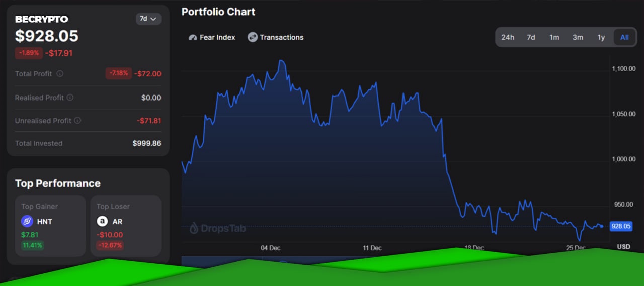Open the 7d period dropdown in BECRYPTO card
The image size is (644, 286).
148,19
